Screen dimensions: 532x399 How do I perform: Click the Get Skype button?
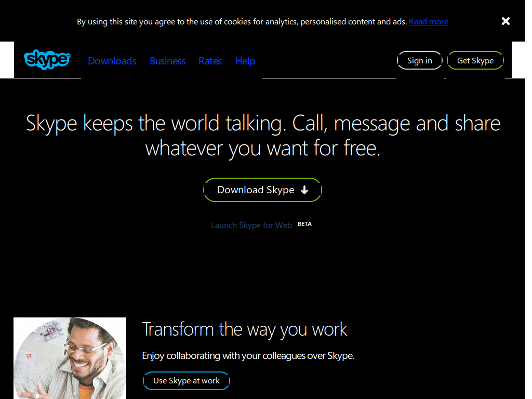[x=475, y=60]
